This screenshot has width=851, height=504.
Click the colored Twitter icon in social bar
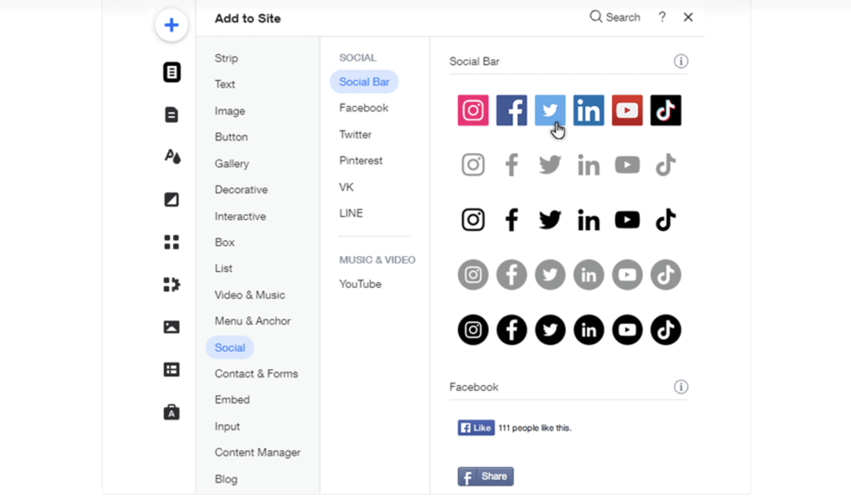point(550,110)
